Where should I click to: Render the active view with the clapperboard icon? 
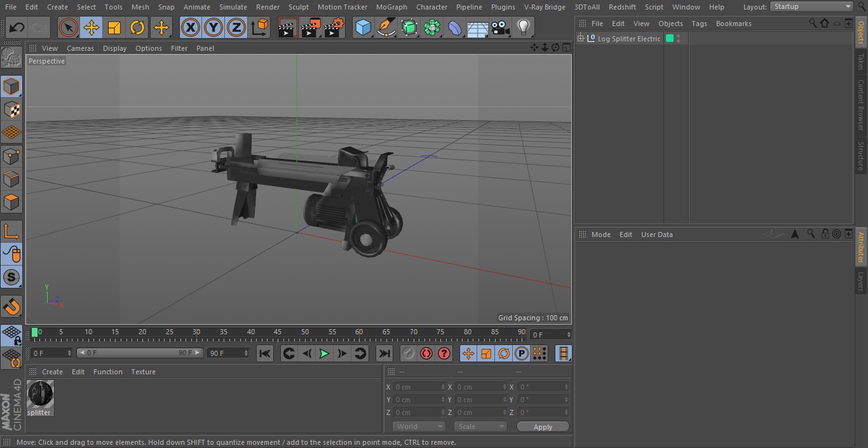click(x=288, y=27)
